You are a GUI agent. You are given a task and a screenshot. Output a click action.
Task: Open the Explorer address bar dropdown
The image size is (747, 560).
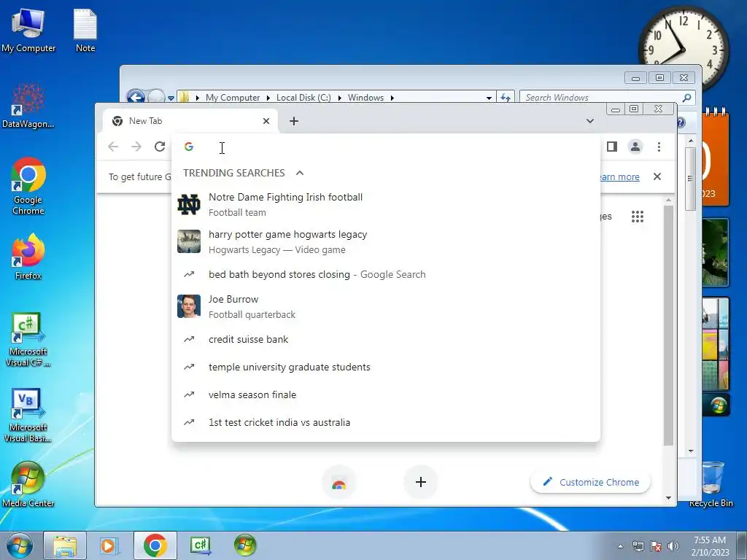[489, 98]
